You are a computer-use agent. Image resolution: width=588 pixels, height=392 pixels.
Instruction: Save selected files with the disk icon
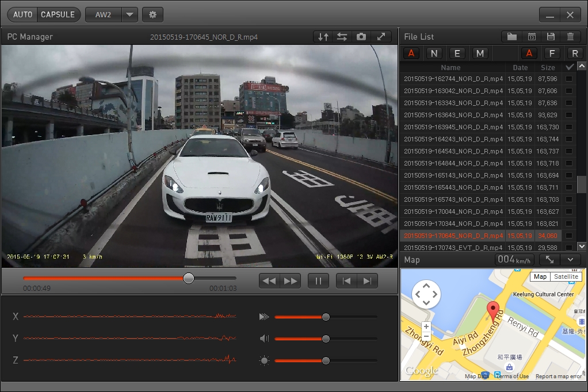(x=551, y=37)
